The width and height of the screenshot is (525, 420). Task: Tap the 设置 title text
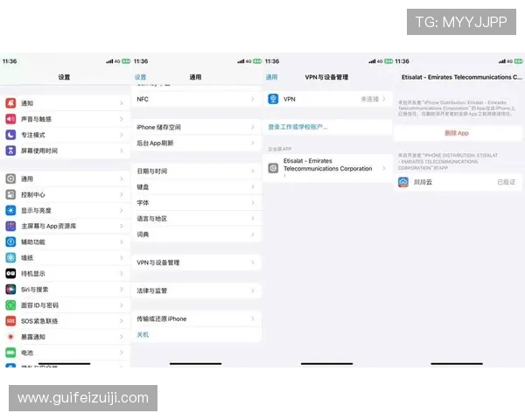click(64, 77)
